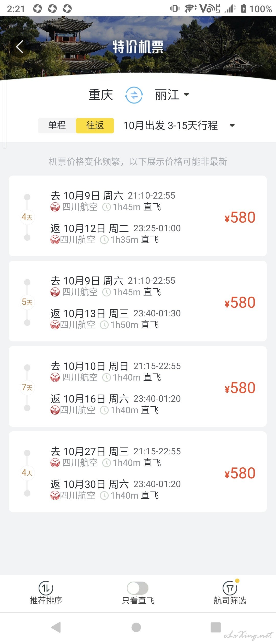The width and height of the screenshot is (276, 644).
Task: Open 10月9日 to 10月12日 round-trip flight card
Action: (138, 216)
